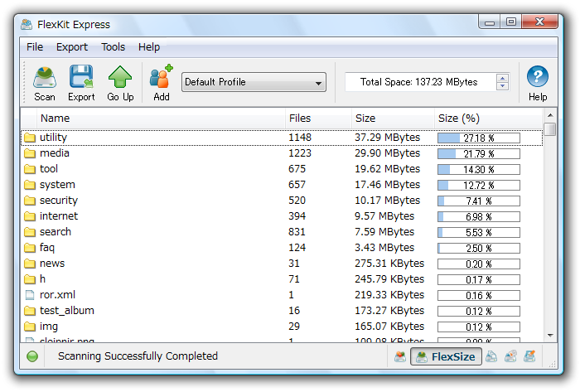Click the 831 files cell for search
580x392 pixels.
pos(297,232)
